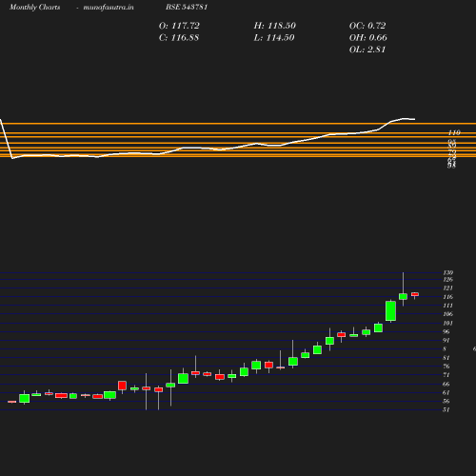The height and width of the screenshot is (476, 476).
Task: Click the "munafasutra.in" site label
Action: tap(109, 7)
